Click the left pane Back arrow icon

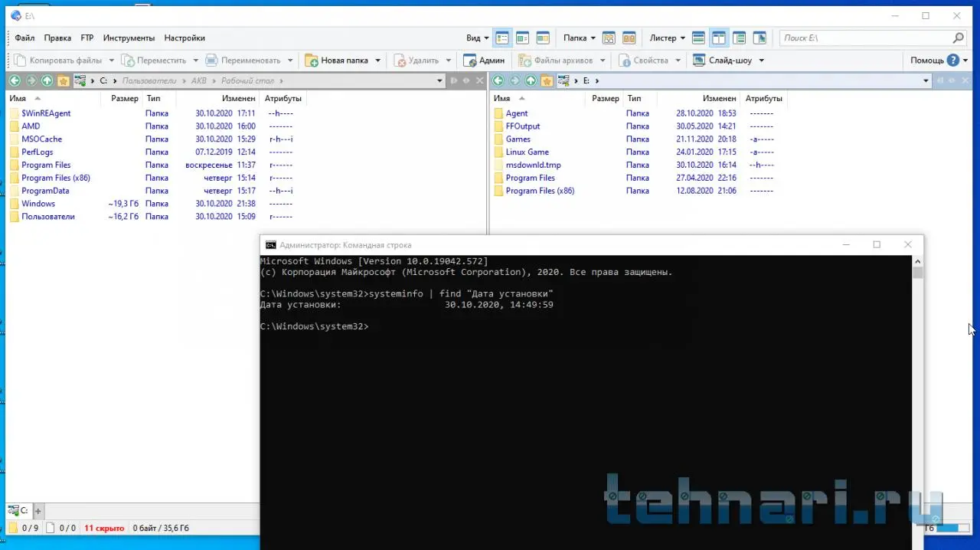click(x=15, y=80)
